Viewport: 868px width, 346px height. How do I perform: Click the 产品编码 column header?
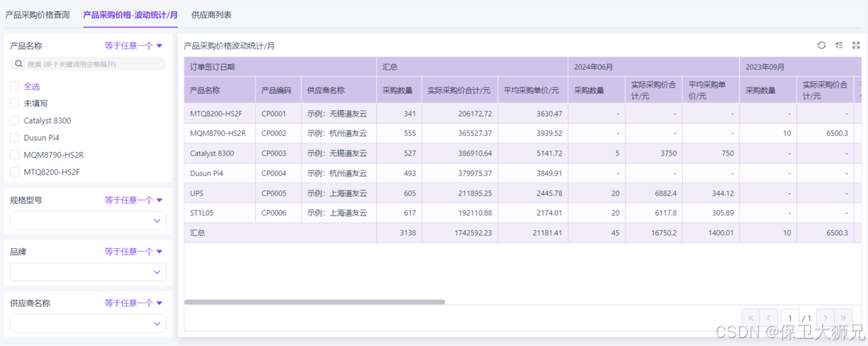pyautogui.click(x=278, y=90)
